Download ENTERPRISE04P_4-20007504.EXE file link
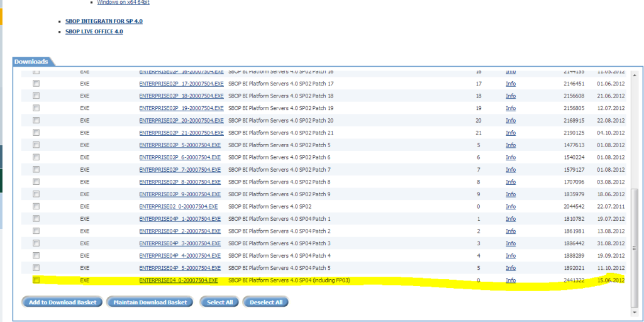Screen dimensions: 644x322 [x=180, y=256]
